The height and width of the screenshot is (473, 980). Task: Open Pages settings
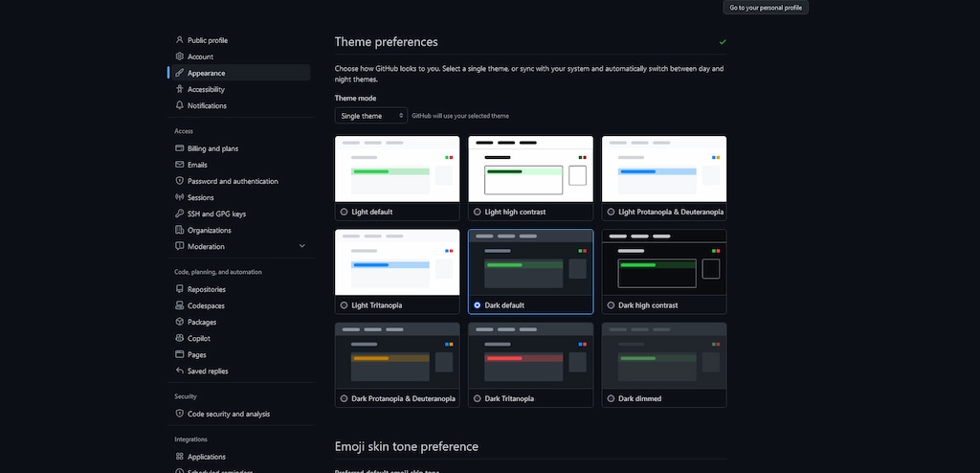[x=197, y=354]
